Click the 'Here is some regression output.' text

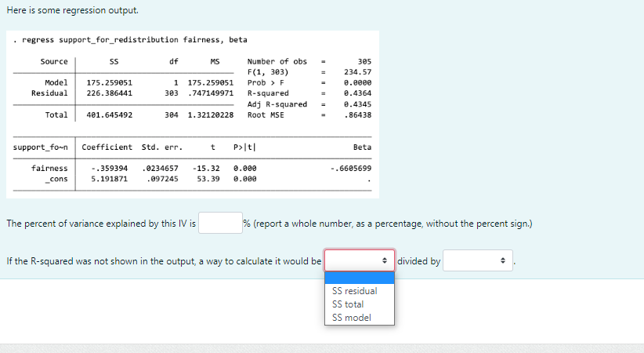click(x=73, y=10)
